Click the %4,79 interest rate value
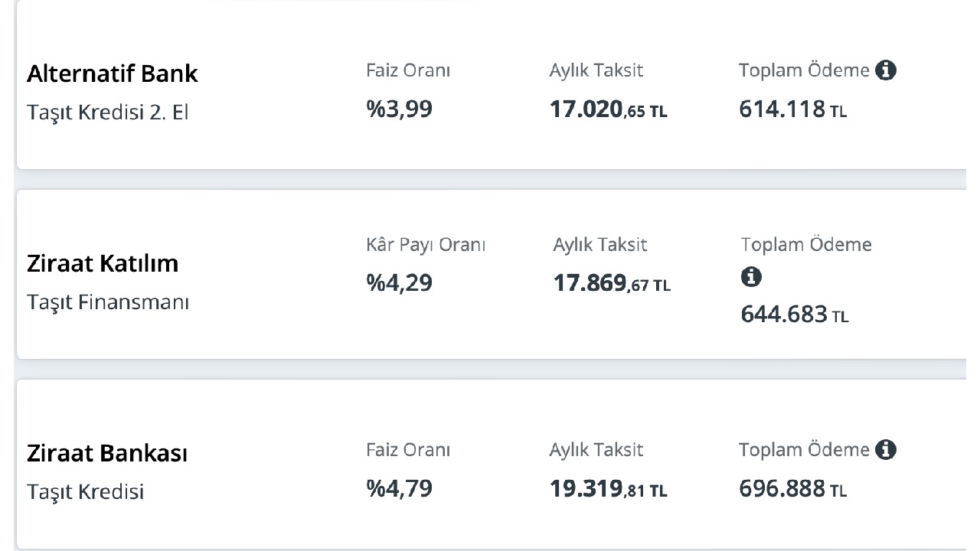Screen dimensions: 980x551 [x=399, y=489]
